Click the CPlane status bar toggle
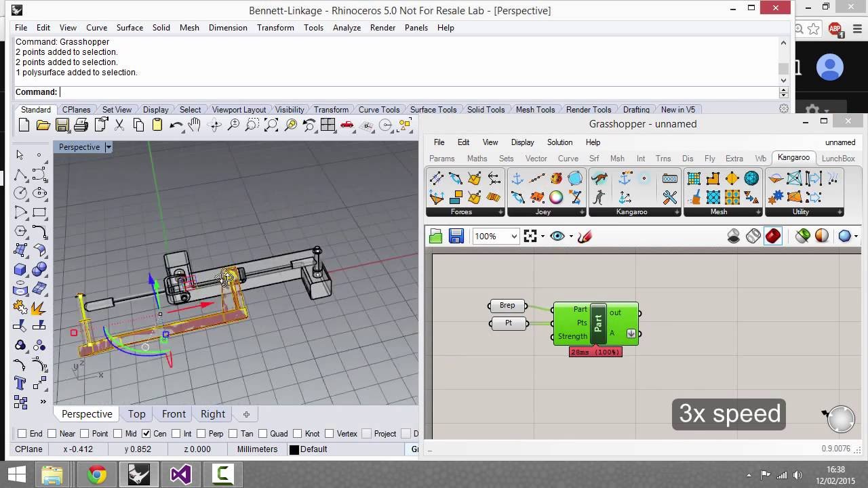Screen dimensions: 868x488 (29, 449)
